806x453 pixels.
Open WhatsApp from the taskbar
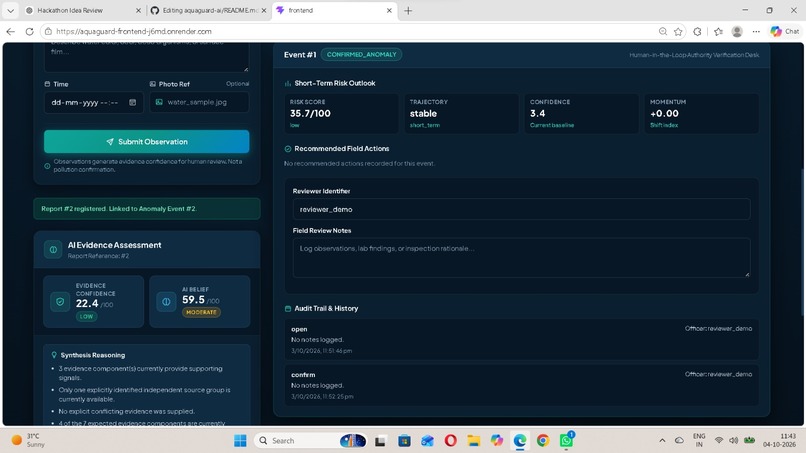[566, 440]
